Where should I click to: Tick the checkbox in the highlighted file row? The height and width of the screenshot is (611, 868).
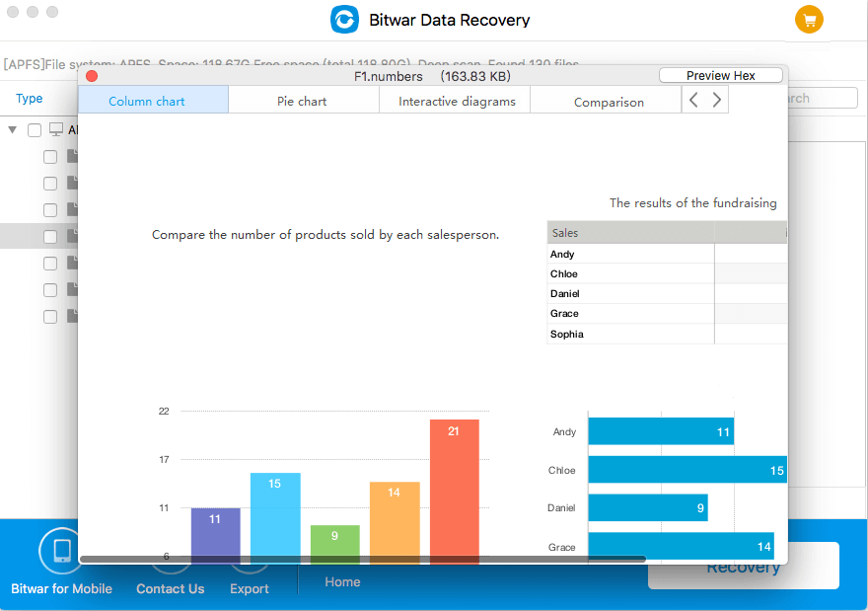tap(50, 237)
